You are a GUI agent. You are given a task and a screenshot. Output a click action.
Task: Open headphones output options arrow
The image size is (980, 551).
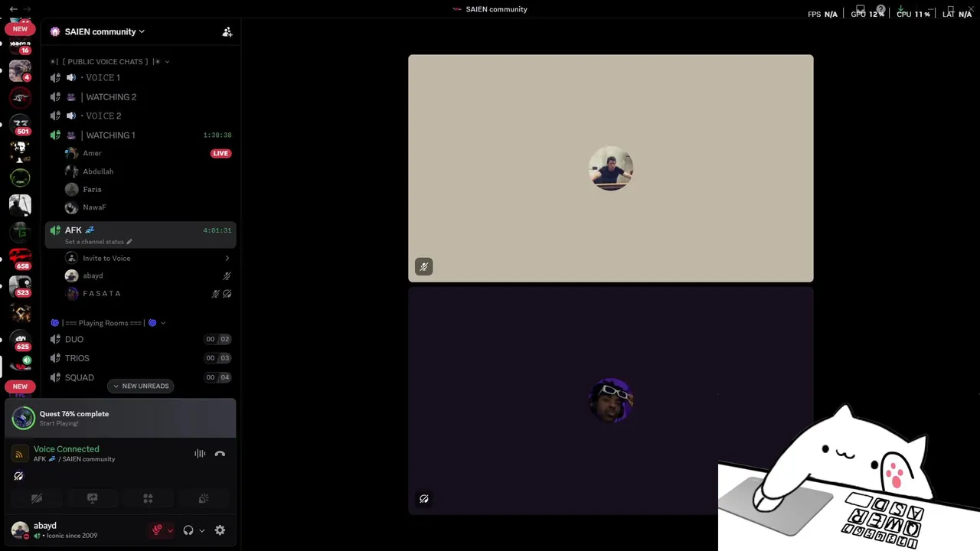(202, 530)
